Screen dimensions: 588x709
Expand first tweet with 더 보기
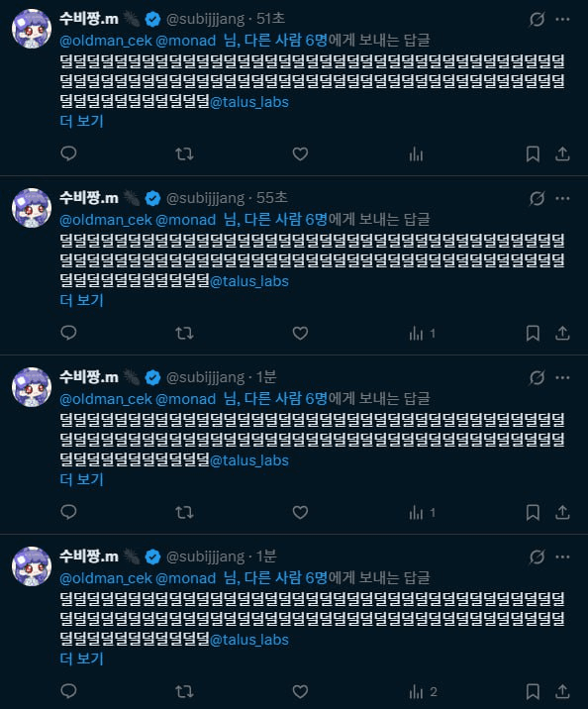tap(82, 121)
